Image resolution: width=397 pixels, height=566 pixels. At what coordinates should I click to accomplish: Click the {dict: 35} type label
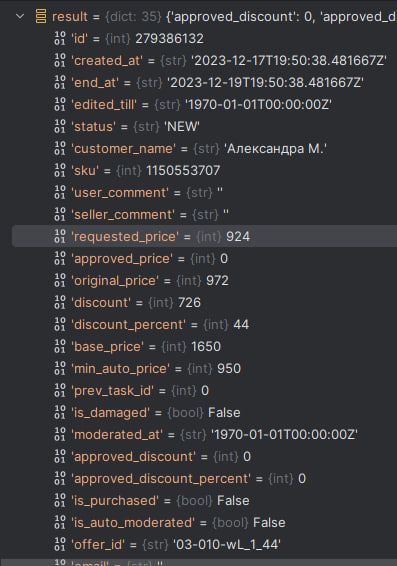[x=133, y=17]
